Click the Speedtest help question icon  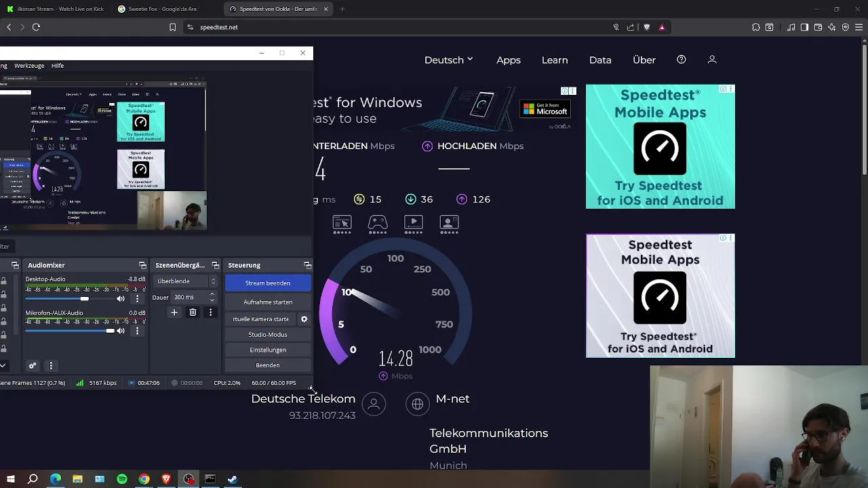[682, 60]
